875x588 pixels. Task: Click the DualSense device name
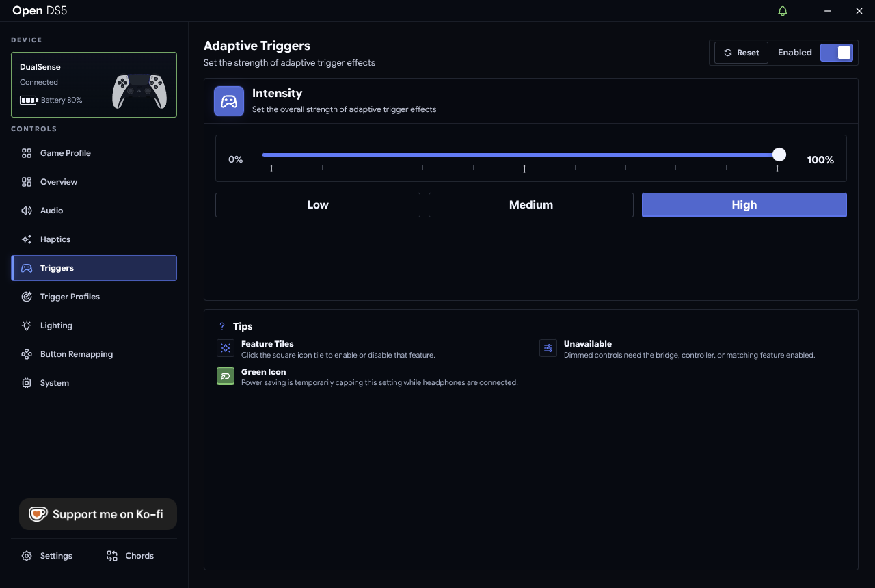coord(40,67)
